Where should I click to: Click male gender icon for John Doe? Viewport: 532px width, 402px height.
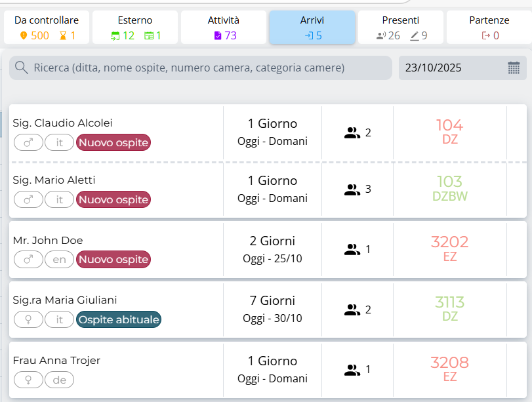[x=28, y=260]
